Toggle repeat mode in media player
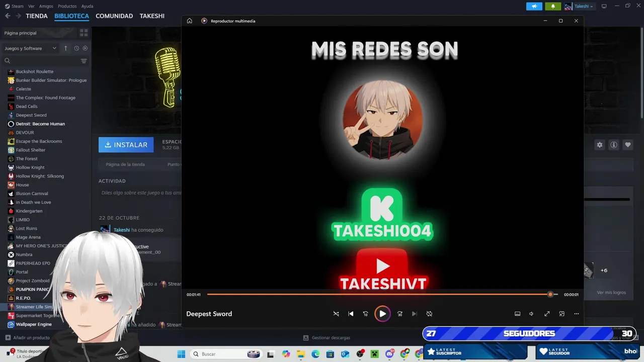The width and height of the screenshot is (644, 362). point(429,314)
